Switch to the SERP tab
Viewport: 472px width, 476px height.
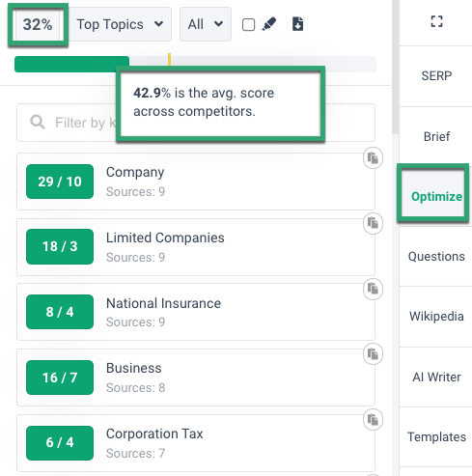436,76
